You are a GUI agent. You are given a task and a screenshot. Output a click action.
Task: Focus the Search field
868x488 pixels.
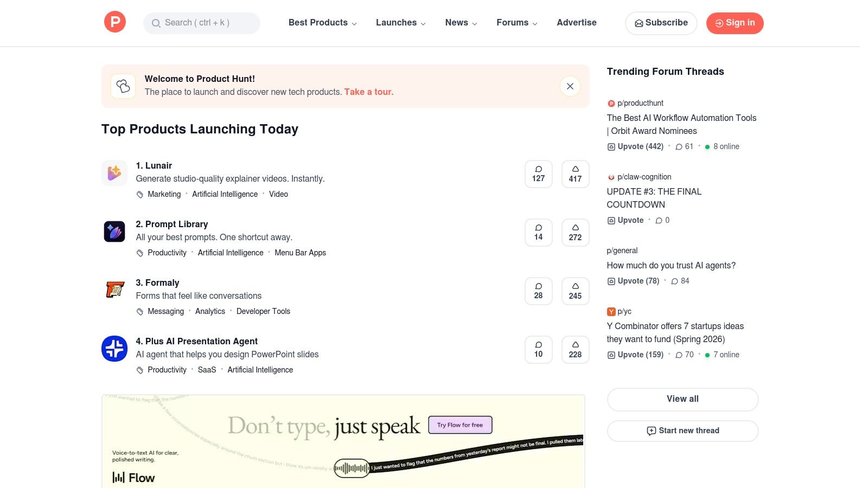202,23
